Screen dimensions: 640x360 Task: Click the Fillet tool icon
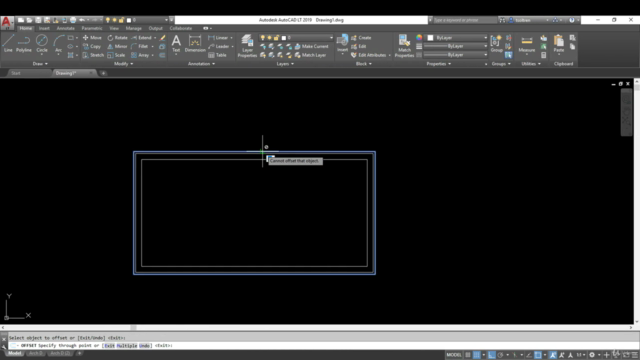click(134, 47)
